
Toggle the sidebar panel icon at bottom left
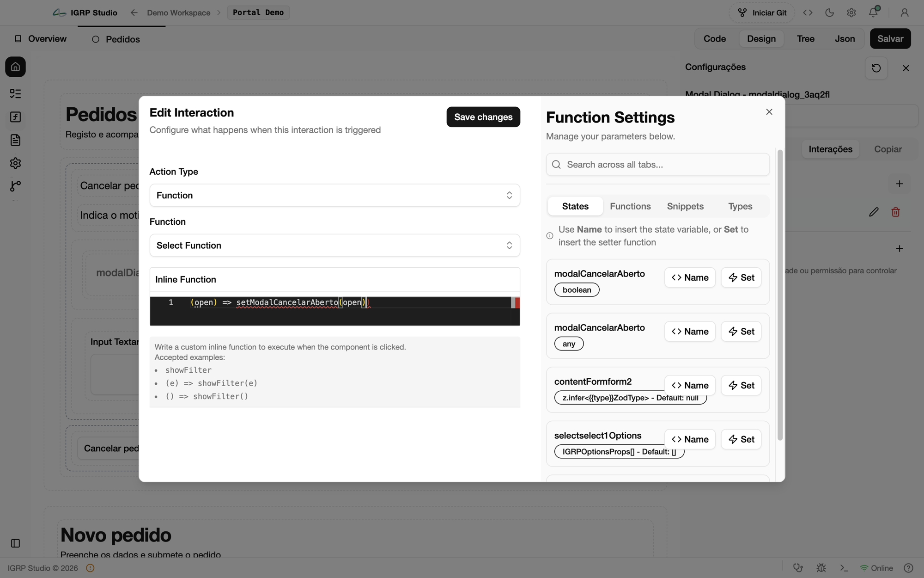click(x=15, y=543)
